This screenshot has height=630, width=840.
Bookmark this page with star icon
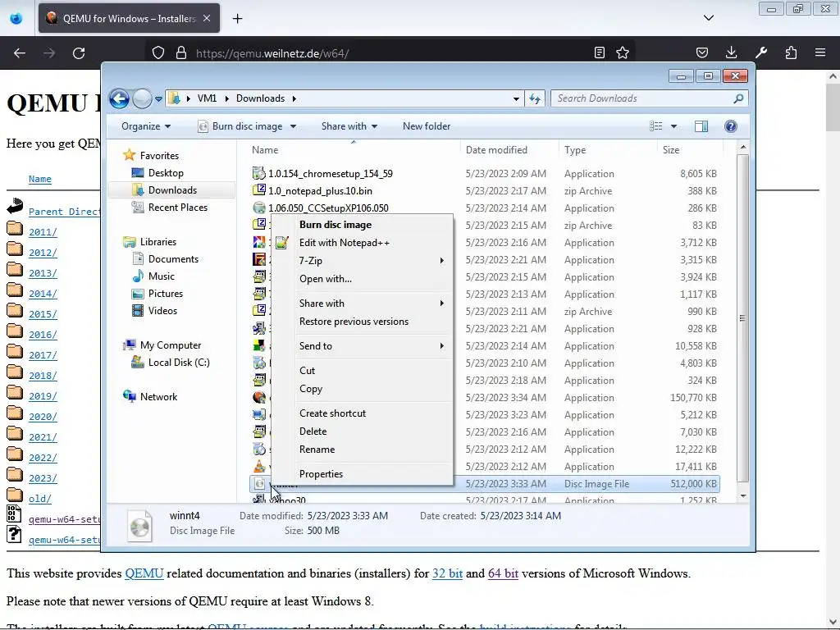click(x=623, y=52)
